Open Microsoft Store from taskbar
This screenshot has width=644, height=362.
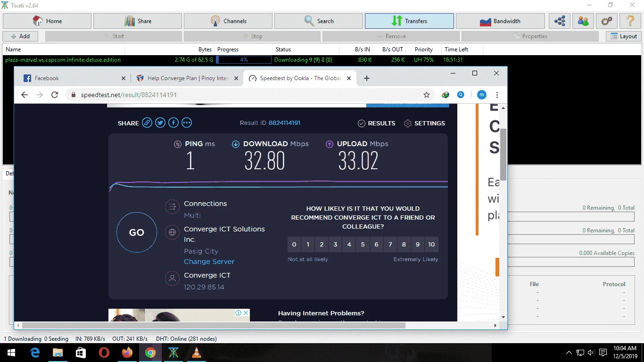(81, 353)
